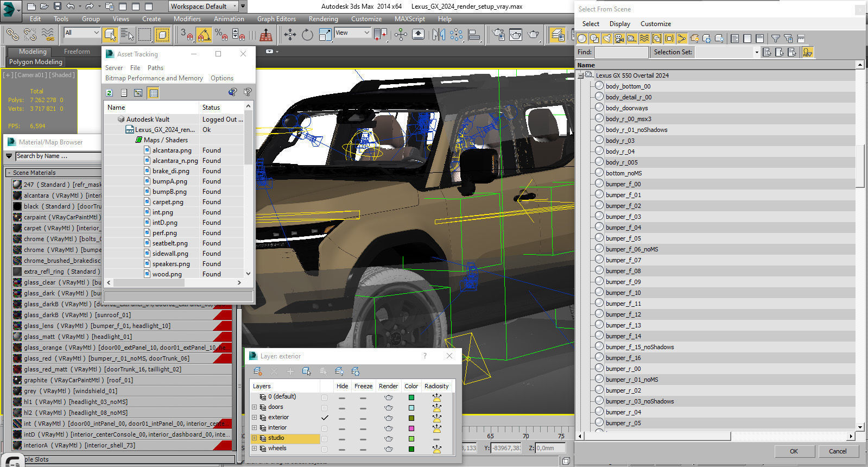Toggle Display Geometry filter in Select From Scene
Viewport: 868px width, 467px height.
582,39
